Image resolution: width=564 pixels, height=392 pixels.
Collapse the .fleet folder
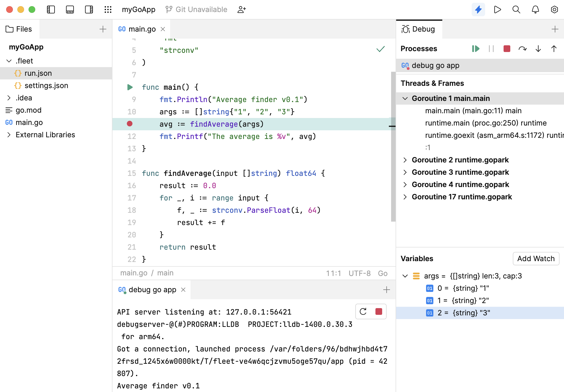[x=9, y=61]
